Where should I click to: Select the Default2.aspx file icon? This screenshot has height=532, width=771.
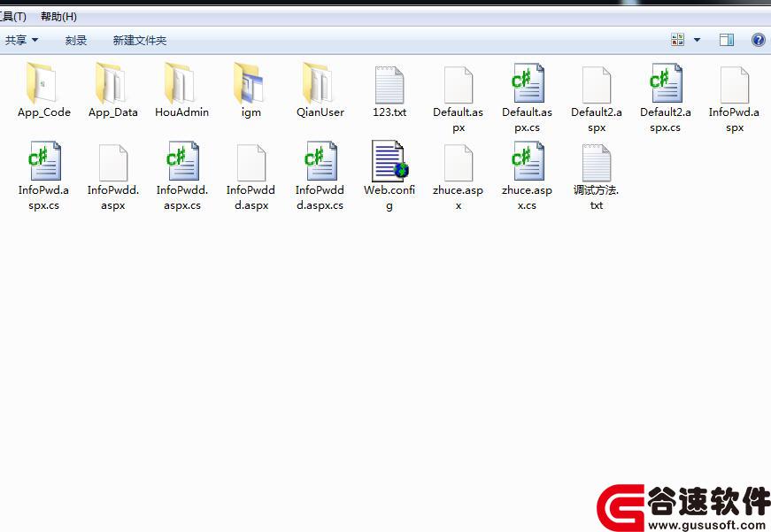click(597, 85)
